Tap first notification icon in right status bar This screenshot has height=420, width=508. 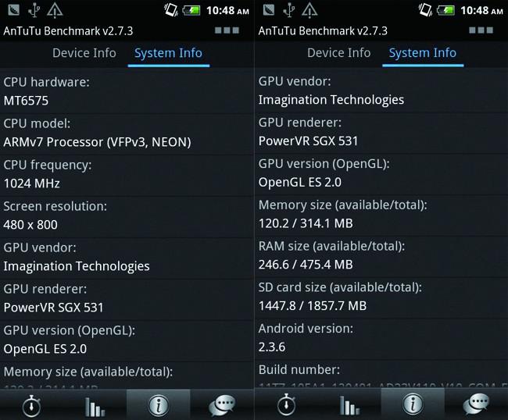tap(269, 9)
